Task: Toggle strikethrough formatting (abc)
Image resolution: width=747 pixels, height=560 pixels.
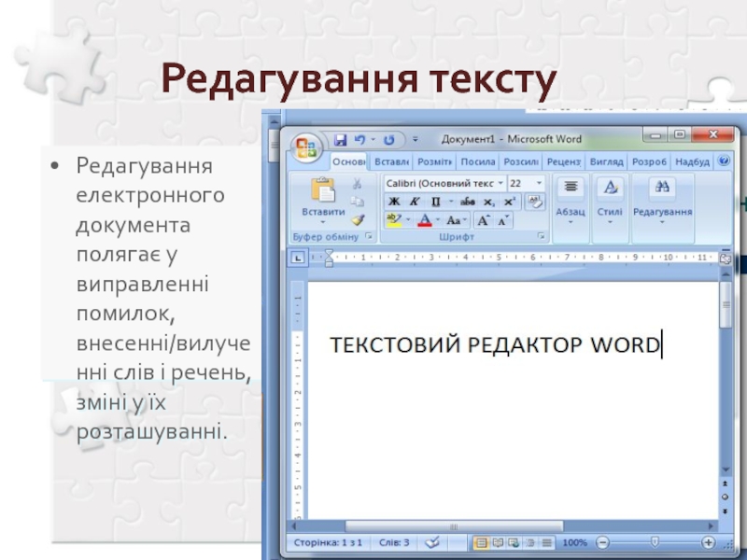Action: (x=468, y=202)
